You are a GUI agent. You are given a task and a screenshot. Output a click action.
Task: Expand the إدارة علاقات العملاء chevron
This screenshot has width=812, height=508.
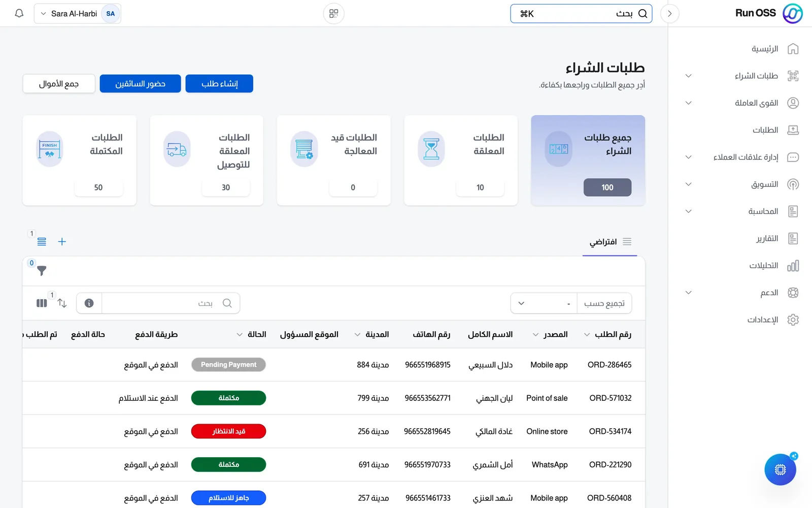688,157
